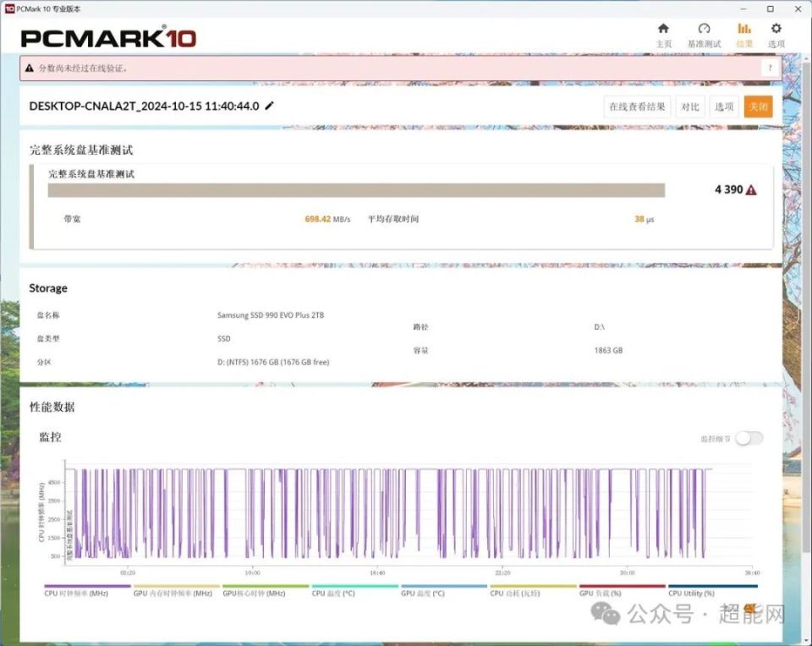The image size is (812, 646).
Task: Click the 性能数据 section heading
Action: click(52, 407)
